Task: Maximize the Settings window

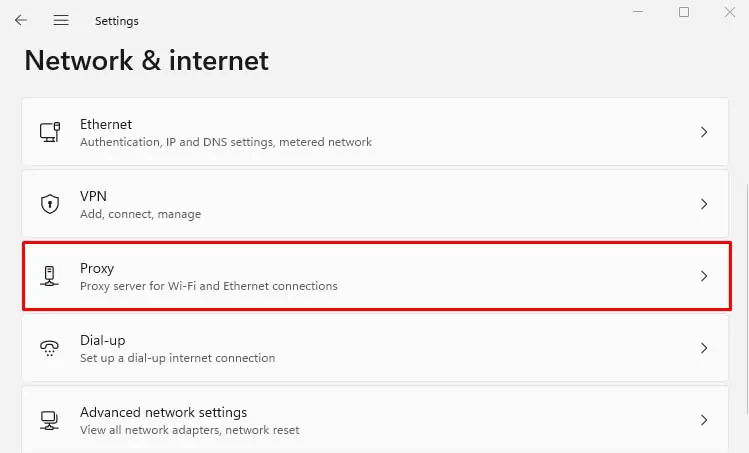Action: point(684,12)
